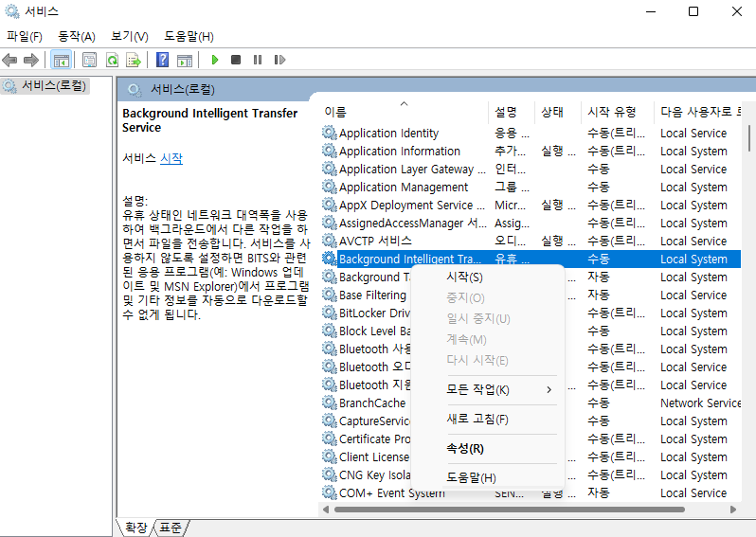Open the 파일(F) menu
This screenshot has height=537, width=756.
[24, 37]
